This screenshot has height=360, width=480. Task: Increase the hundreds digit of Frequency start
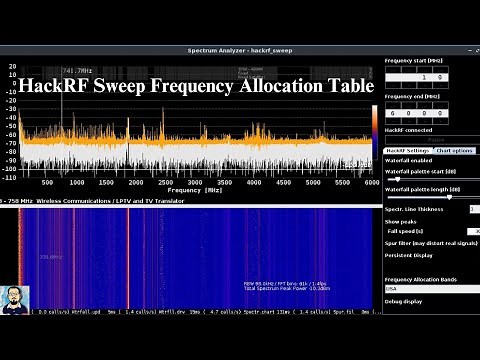point(409,69)
